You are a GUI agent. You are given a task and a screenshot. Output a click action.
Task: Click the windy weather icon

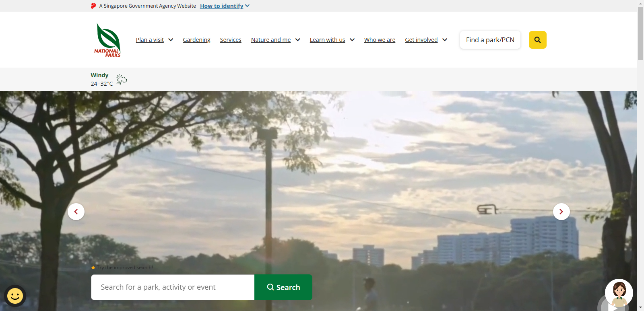point(122,79)
